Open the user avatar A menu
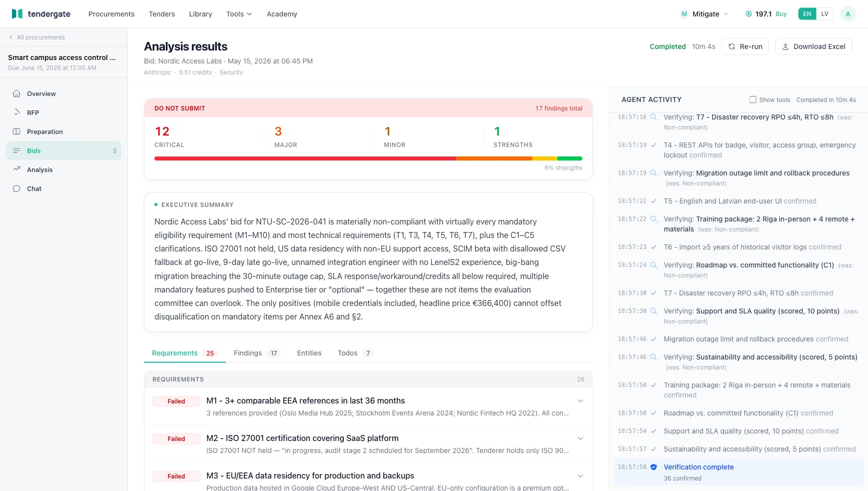The height and width of the screenshot is (491, 868). [848, 14]
